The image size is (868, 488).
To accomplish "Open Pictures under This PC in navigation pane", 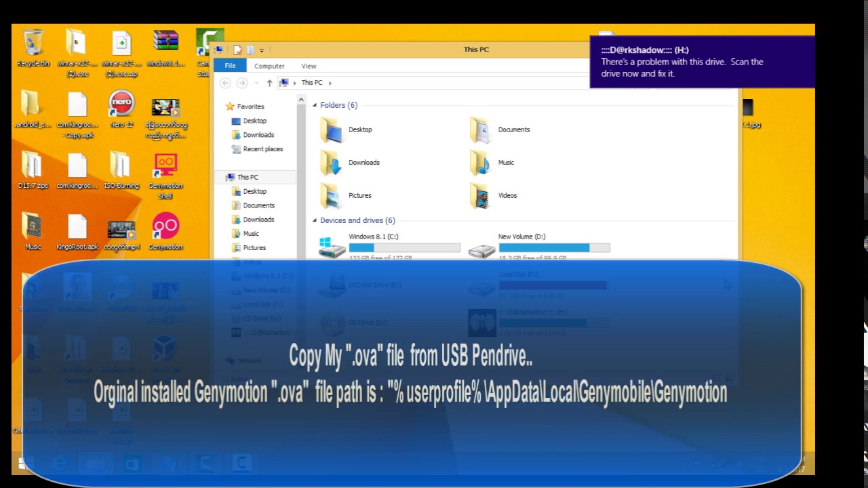I will click(249, 248).
